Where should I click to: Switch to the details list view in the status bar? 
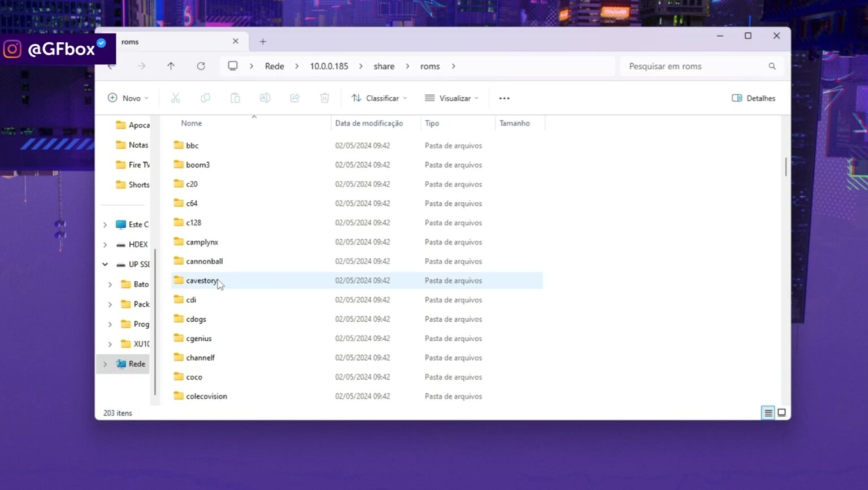pos(768,413)
